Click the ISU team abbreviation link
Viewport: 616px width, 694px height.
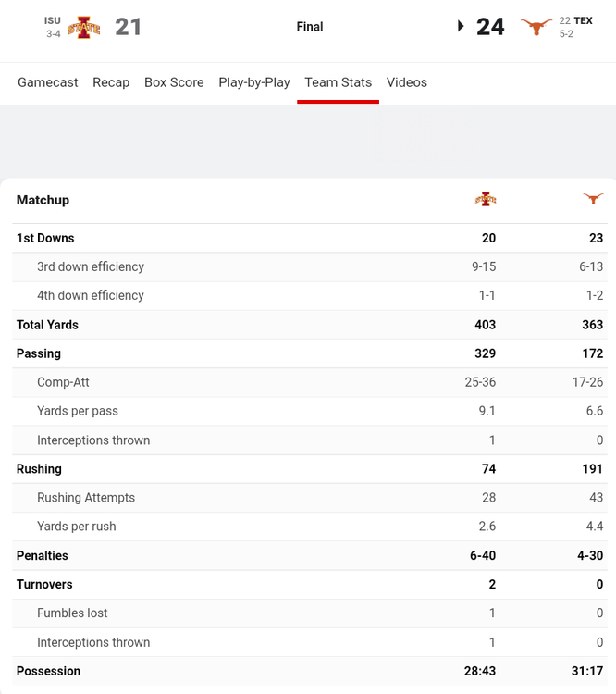point(53,20)
